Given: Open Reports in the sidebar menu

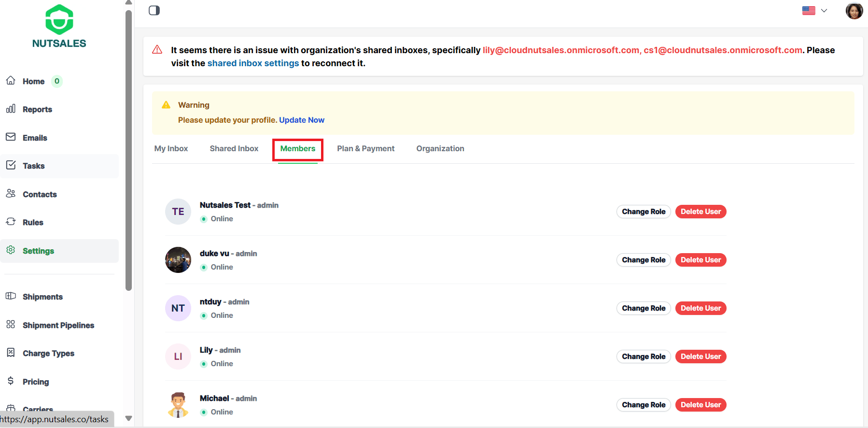Looking at the screenshot, I should click(37, 110).
